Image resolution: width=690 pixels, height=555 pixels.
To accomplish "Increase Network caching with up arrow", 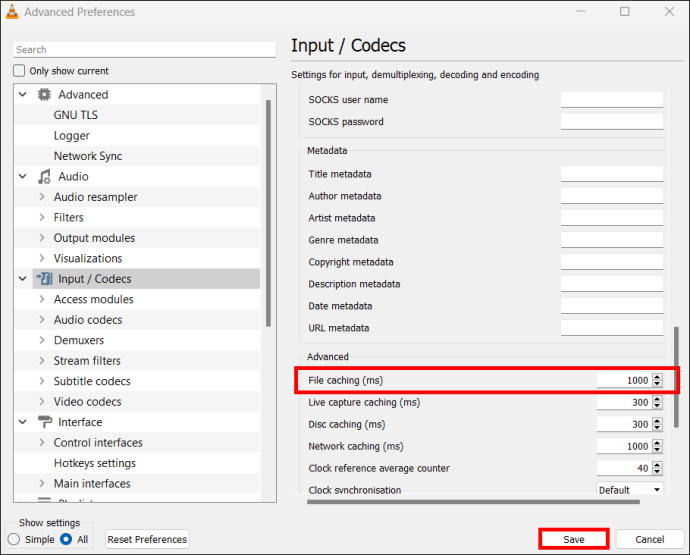I will pos(657,443).
